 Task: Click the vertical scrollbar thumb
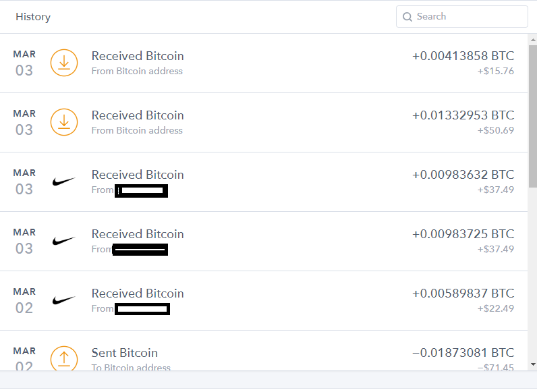tap(533, 117)
